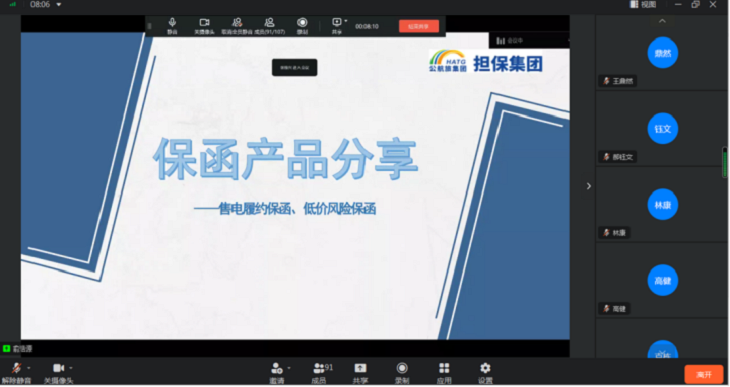Open the 视图 view layout menu
730x387 pixels.
coord(643,5)
